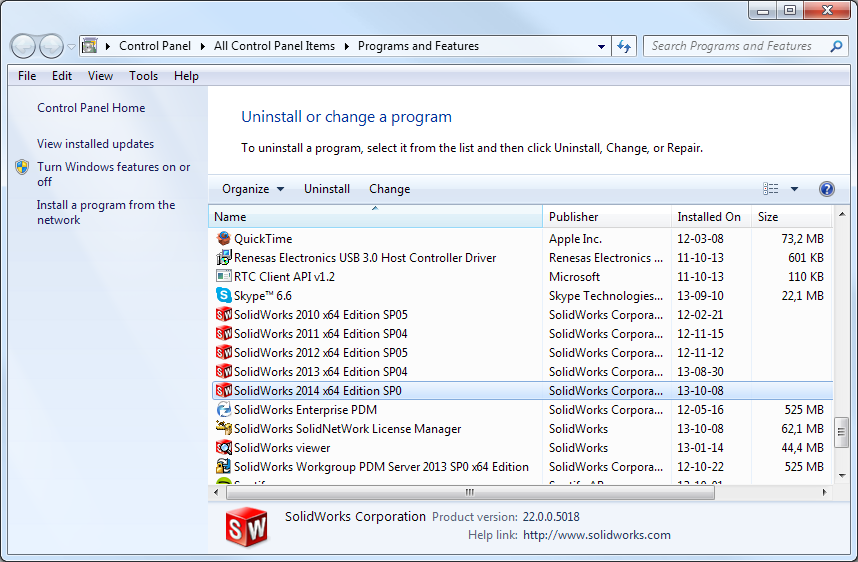Viewport: 858px width, 562px height.
Task: Click the SolidWorks 2014 x64 icon
Action: 223,390
